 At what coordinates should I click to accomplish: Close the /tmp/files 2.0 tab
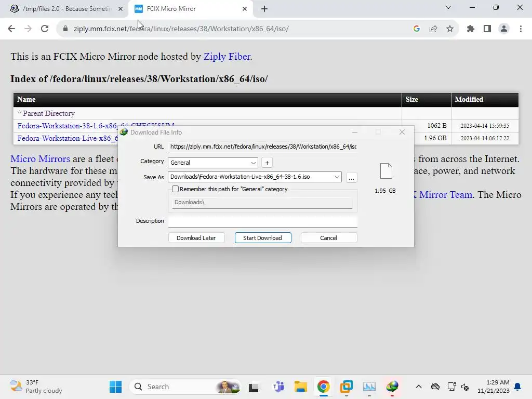[121, 9]
